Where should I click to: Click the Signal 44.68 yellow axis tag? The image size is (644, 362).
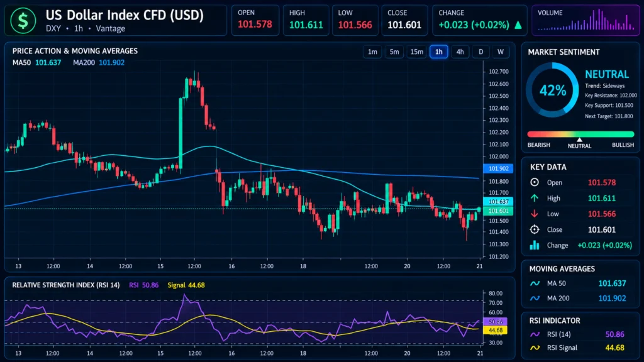pyautogui.click(x=496, y=330)
